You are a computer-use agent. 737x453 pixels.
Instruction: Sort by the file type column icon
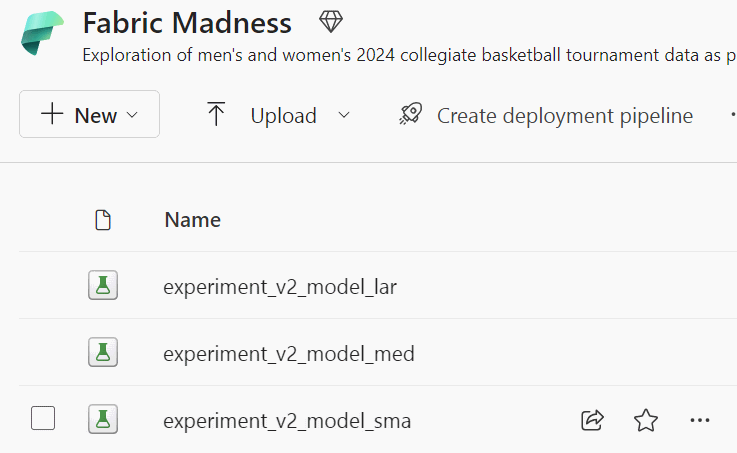click(x=102, y=220)
